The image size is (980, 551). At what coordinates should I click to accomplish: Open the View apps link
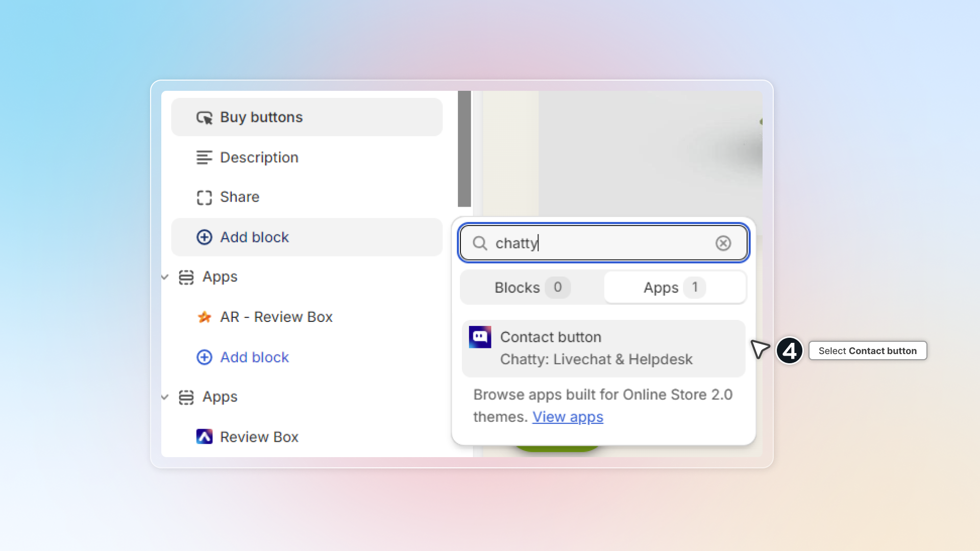tap(568, 417)
